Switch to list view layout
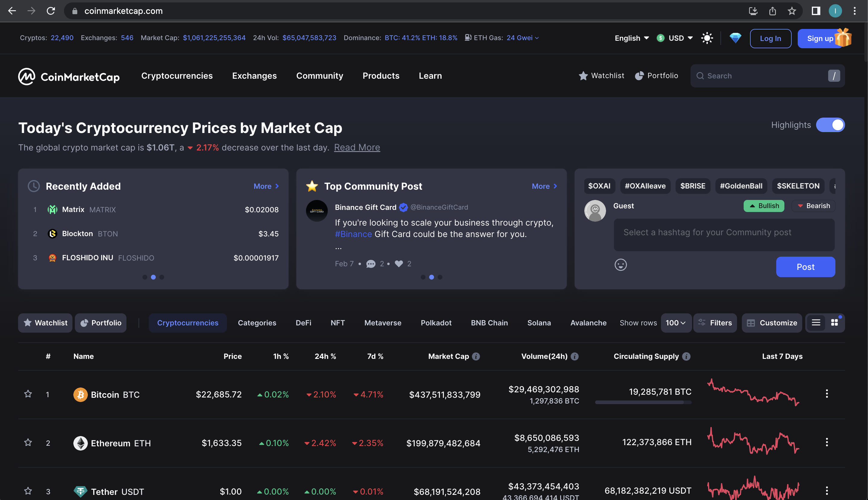 click(x=816, y=323)
